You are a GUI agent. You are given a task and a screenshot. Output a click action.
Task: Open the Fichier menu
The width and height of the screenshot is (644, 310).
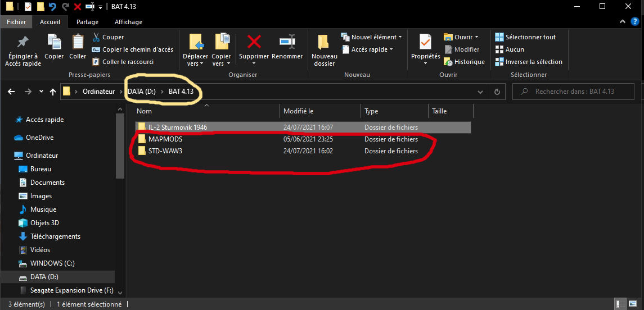click(16, 22)
